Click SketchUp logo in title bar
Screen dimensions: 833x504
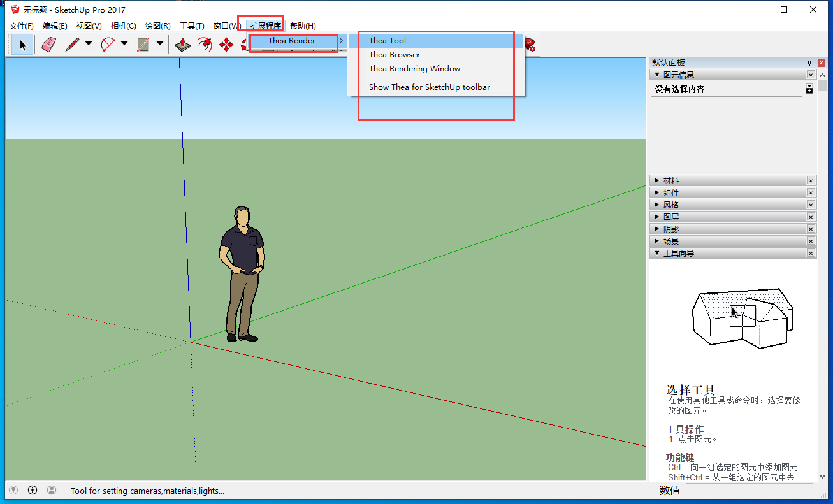pyautogui.click(x=15, y=10)
